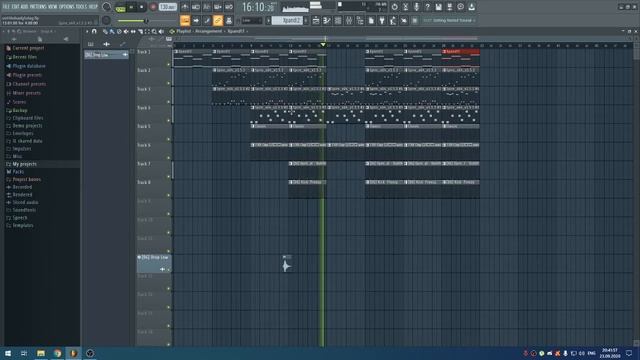640x360 pixels.
Task: Open the TOOLS menu
Action: click(81, 7)
